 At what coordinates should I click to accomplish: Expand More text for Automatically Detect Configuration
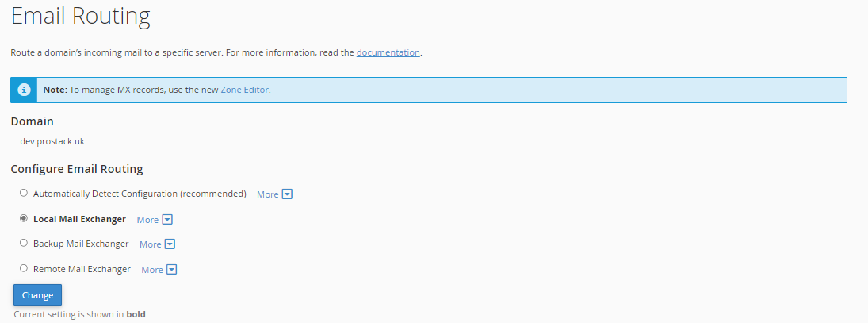pos(267,194)
